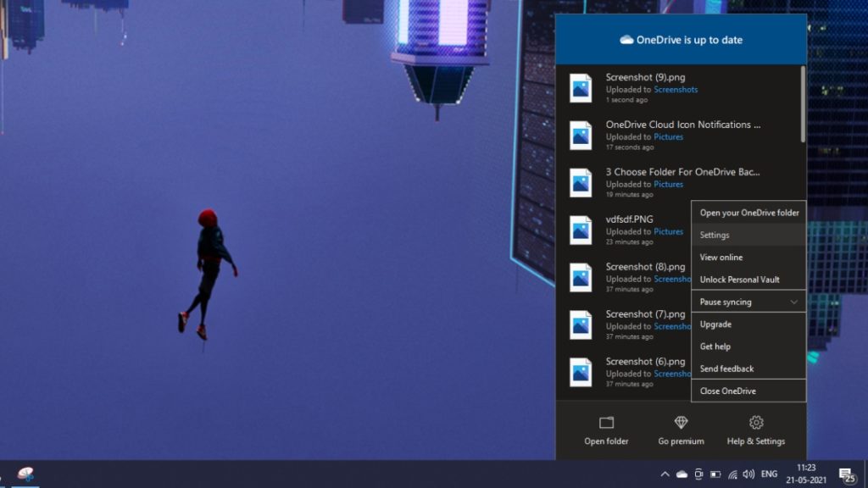Open the Wi-Fi network tray icon

[x=732, y=474]
